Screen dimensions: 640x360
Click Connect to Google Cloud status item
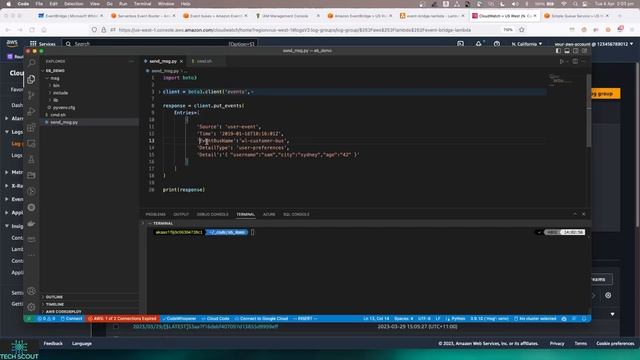(x=261, y=319)
